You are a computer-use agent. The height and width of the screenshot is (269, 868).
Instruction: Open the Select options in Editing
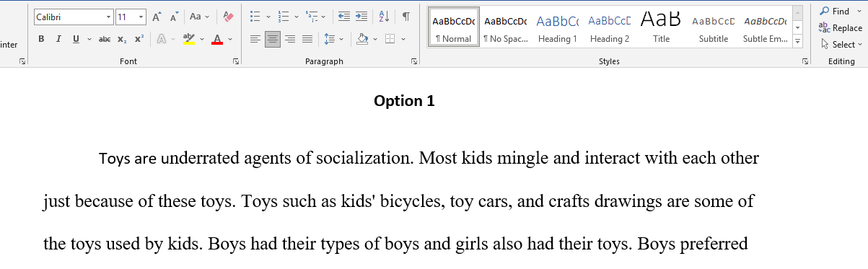pyautogui.click(x=841, y=44)
